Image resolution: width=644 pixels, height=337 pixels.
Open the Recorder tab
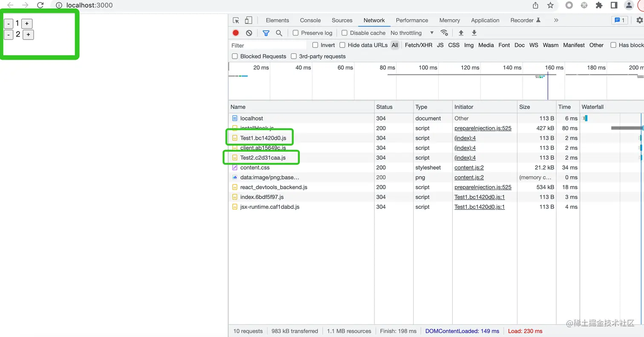525,20
